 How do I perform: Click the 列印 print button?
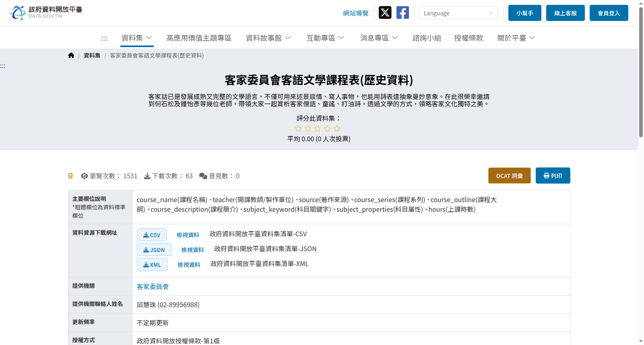553,176
